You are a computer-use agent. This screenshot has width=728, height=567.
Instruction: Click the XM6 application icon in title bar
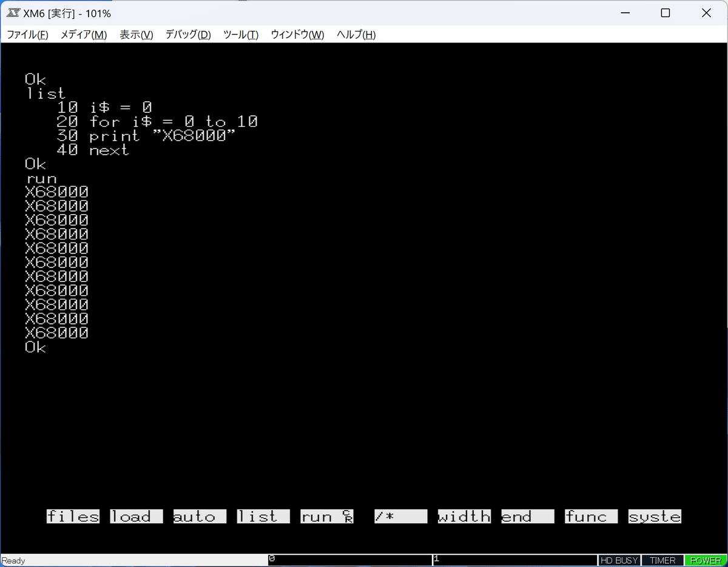(13, 13)
